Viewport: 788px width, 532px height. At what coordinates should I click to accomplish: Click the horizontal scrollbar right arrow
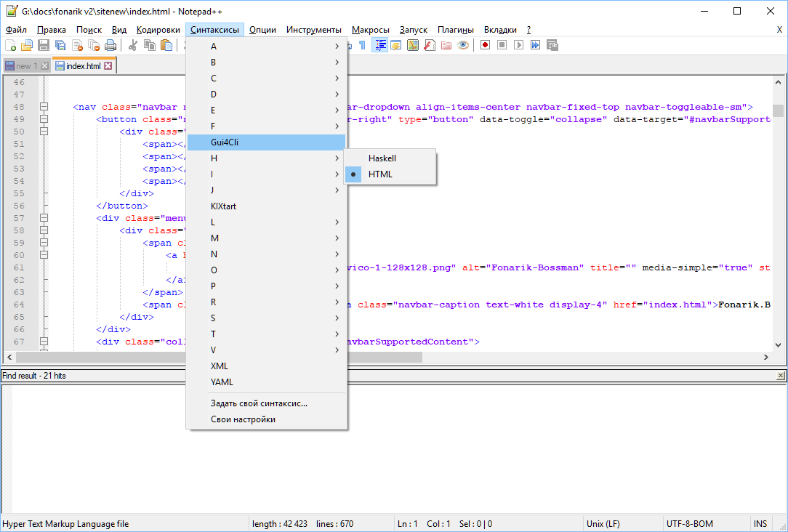point(765,358)
